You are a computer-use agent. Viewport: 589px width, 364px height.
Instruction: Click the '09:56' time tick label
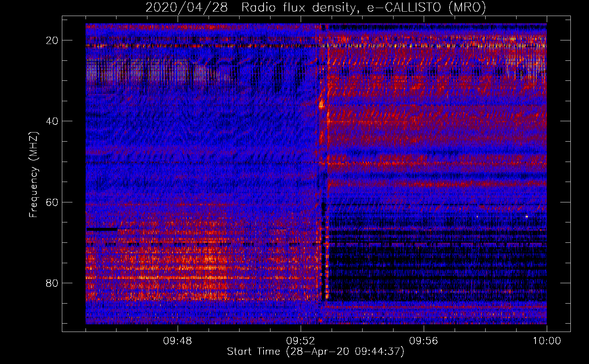[x=423, y=341]
